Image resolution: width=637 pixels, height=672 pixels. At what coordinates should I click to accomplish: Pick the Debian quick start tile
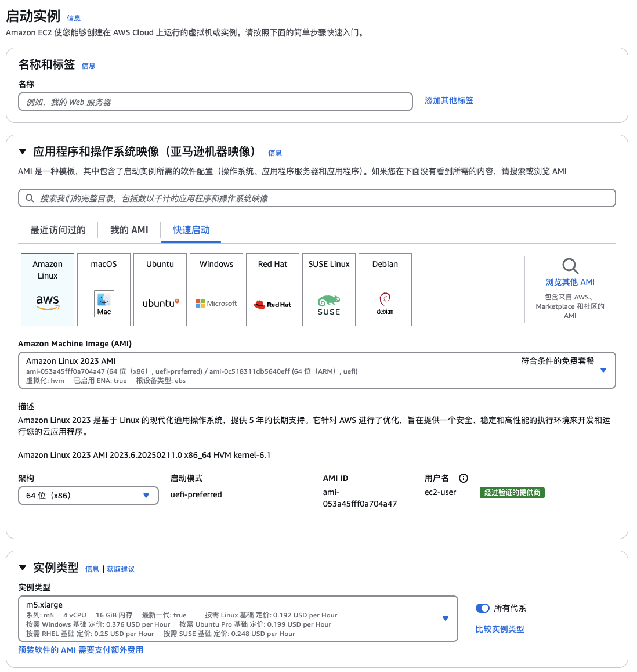[385, 290]
